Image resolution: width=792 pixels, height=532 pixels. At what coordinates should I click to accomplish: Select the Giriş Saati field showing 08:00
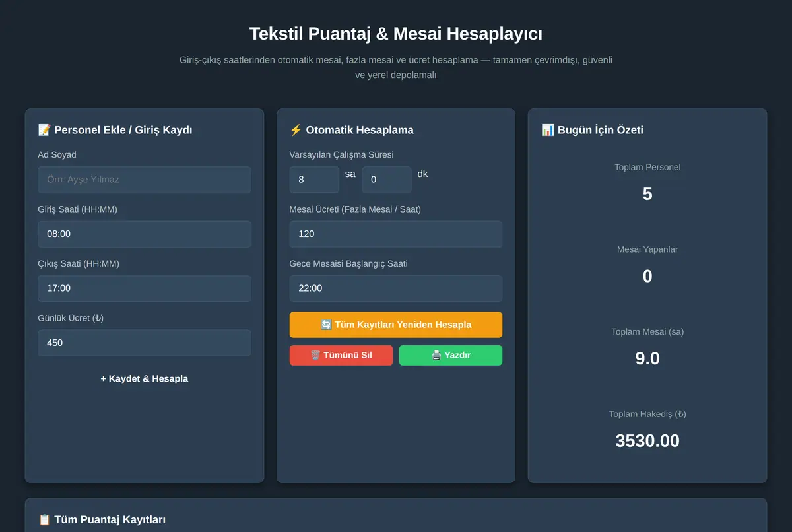(145, 234)
